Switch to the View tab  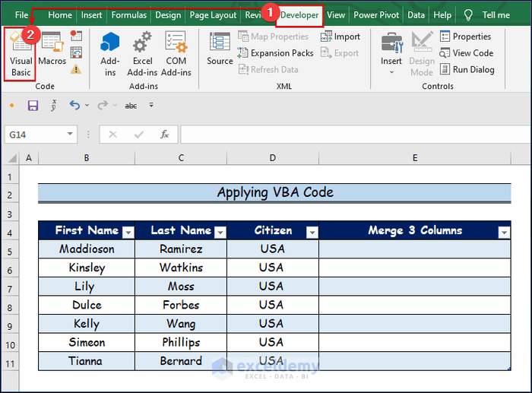(x=336, y=15)
